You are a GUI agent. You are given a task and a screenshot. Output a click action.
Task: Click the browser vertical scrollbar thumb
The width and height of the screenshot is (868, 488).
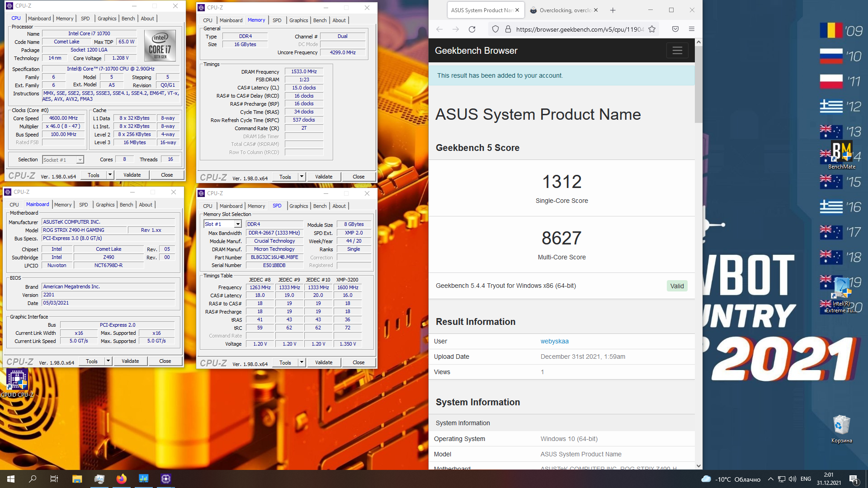pos(698,84)
